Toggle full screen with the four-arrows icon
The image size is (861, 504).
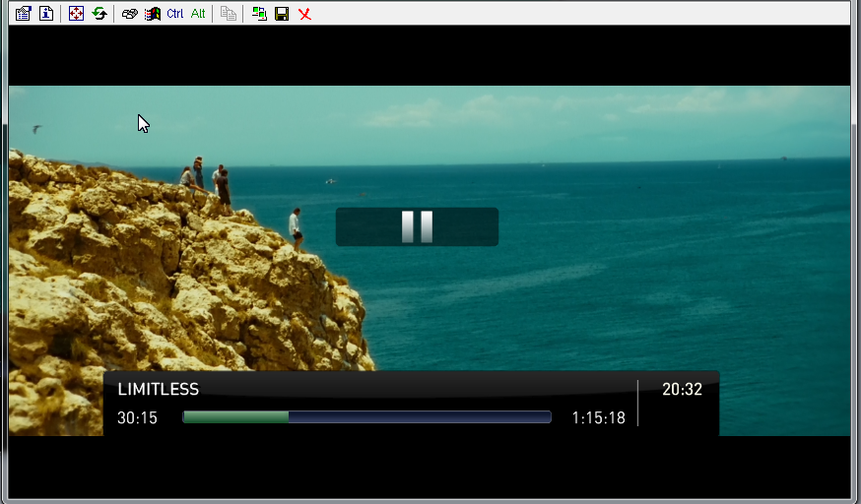(76, 13)
